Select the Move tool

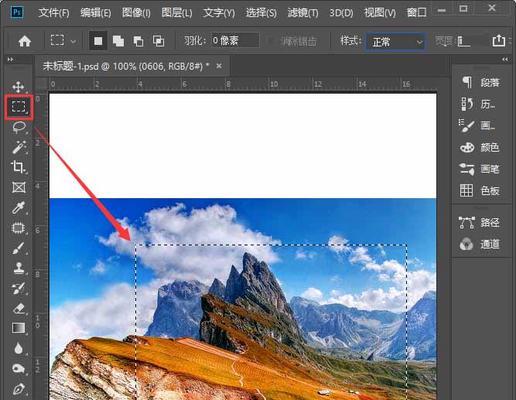[18, 87]
